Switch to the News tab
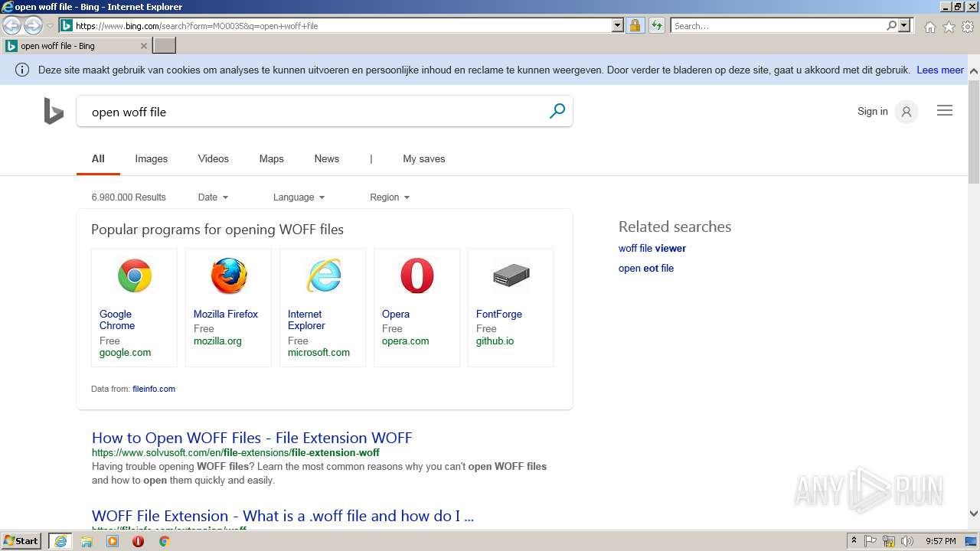 327,159
